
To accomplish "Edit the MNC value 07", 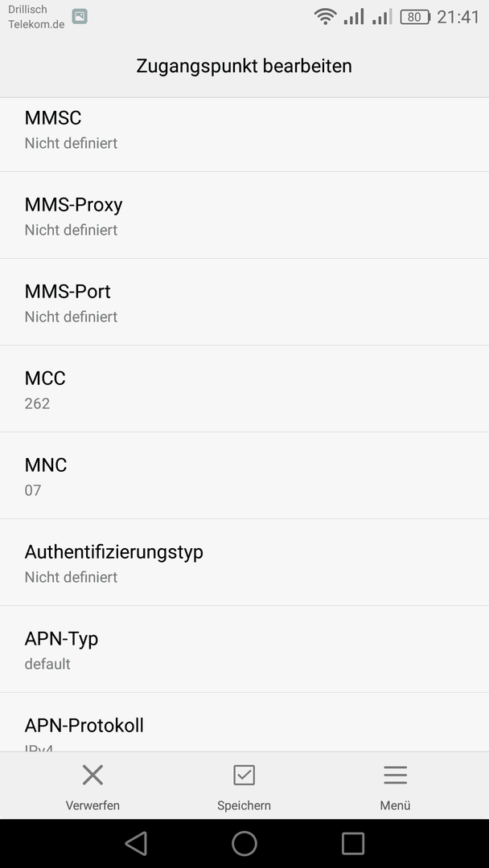I will point(244,476).
